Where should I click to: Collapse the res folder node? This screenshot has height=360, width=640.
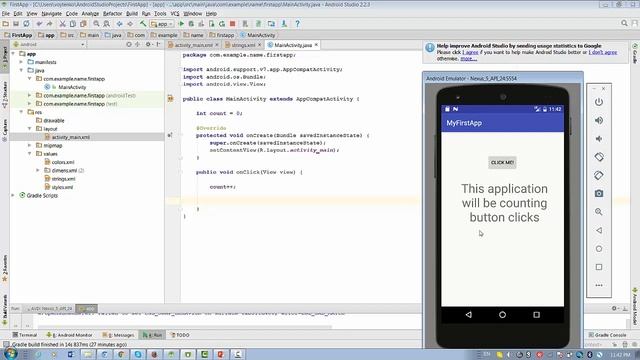click(x=21, y=112)
